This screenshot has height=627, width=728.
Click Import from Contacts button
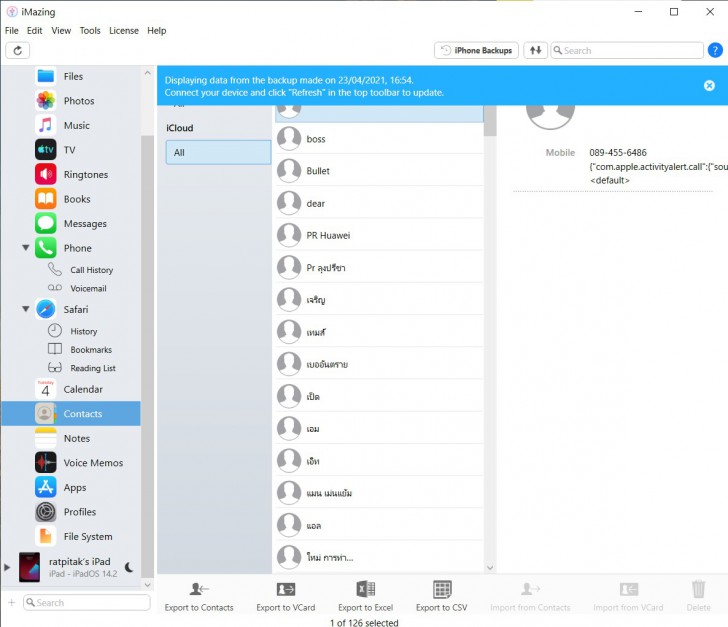coord(530,596)
